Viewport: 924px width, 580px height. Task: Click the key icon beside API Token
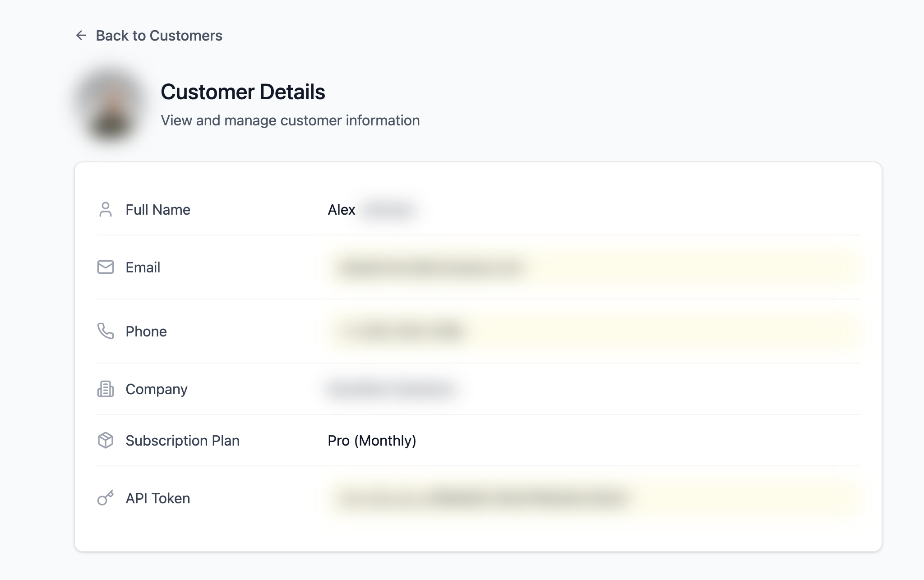point(105,498)
